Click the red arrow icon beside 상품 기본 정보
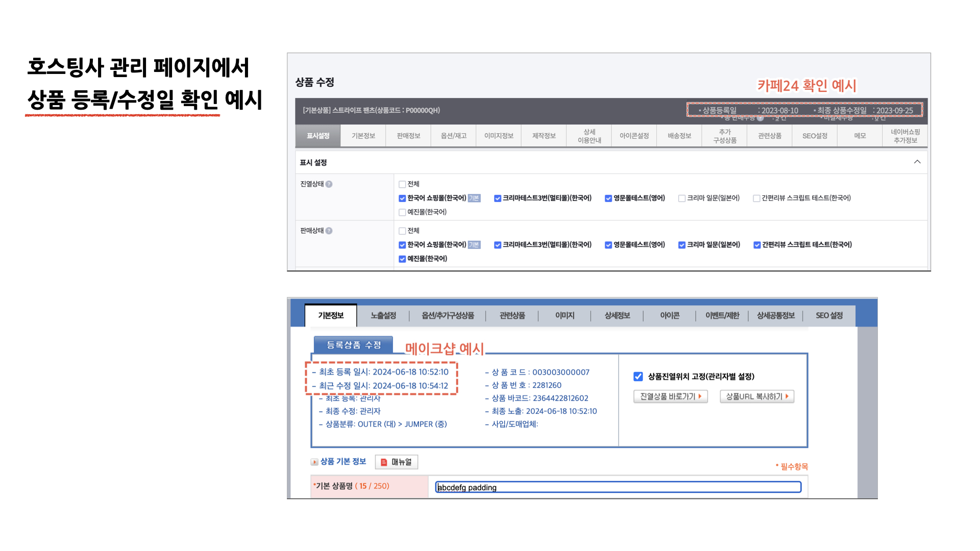This screenshot has width=980, height=551. (314, 462)
